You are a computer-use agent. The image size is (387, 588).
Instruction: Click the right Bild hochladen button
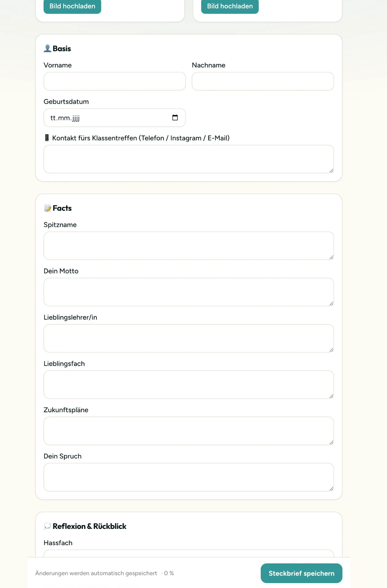[x=230, y=6]
